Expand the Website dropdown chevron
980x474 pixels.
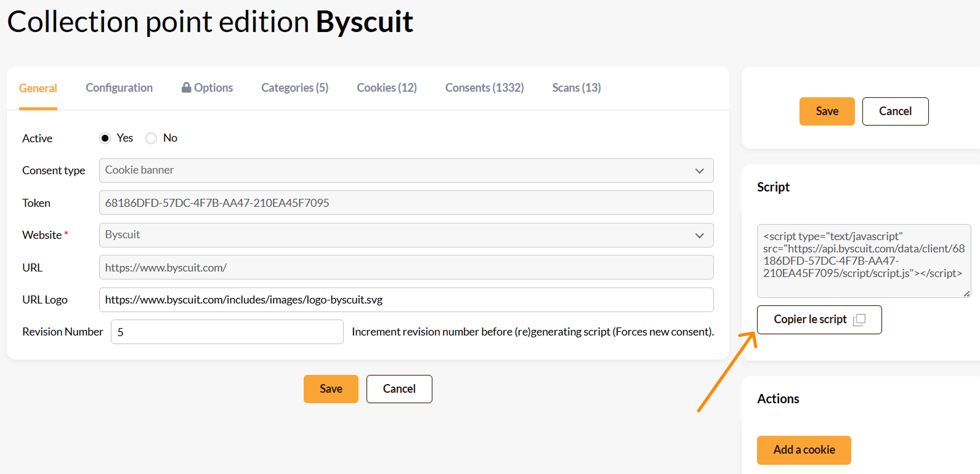click(699, 235)
